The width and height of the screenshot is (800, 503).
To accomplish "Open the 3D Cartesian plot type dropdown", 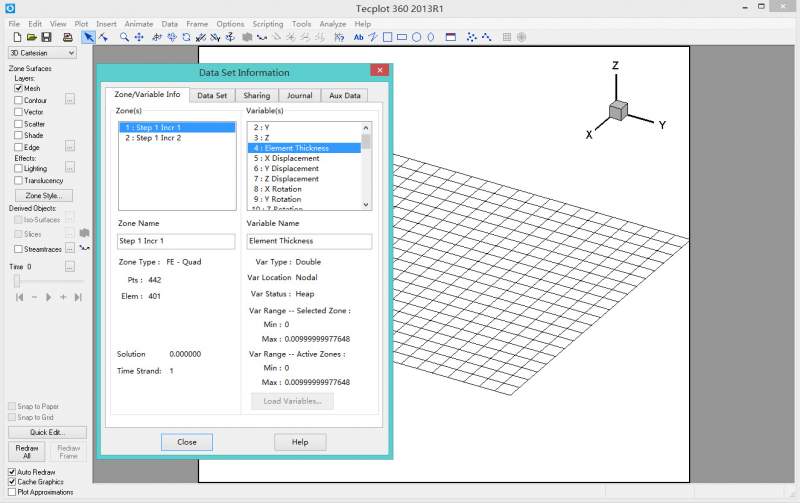I will (41, 53).
